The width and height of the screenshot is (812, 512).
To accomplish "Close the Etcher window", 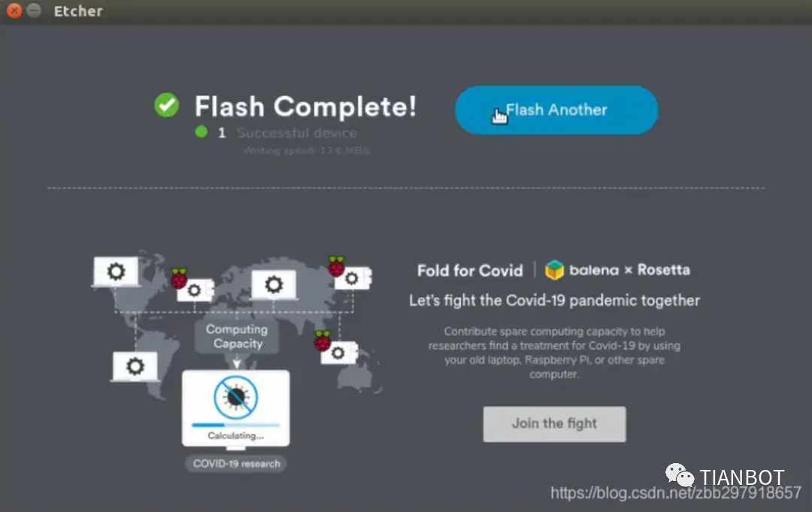I will click(14, 11).
